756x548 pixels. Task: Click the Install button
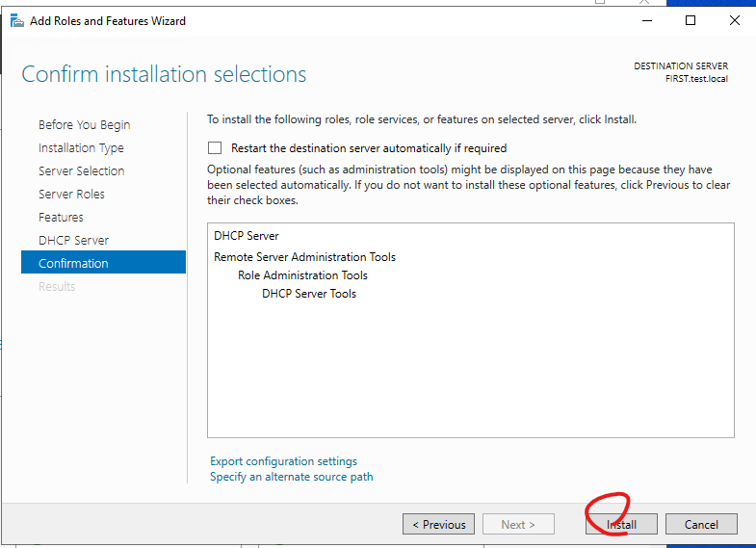click(x=621, y=524)
